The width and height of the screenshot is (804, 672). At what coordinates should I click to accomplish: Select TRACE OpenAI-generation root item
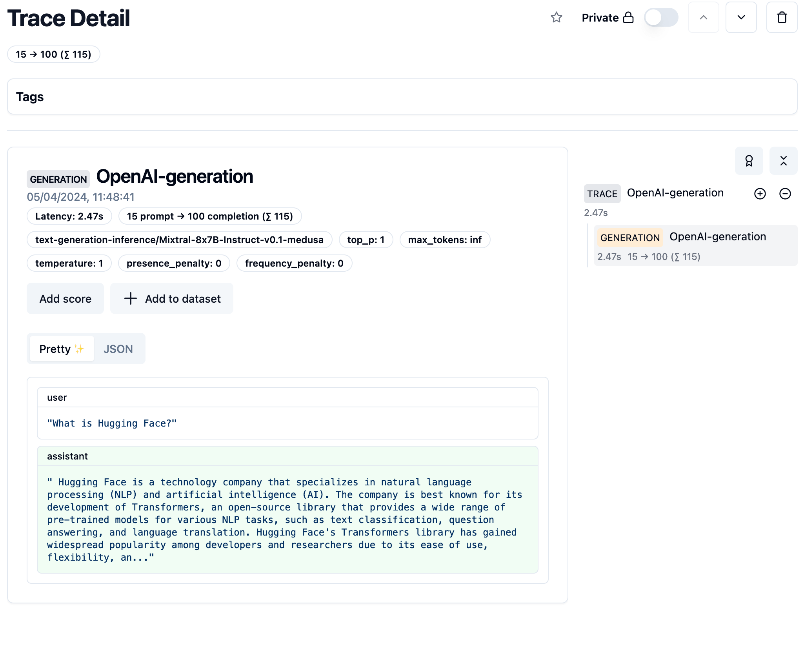pyautogui.click(x=675, y=193)
